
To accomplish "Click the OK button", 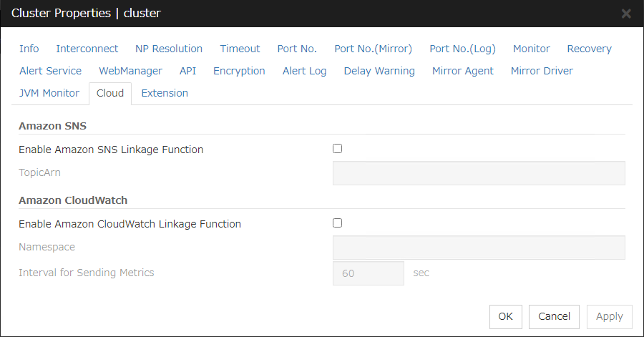I will pos(506,316).
